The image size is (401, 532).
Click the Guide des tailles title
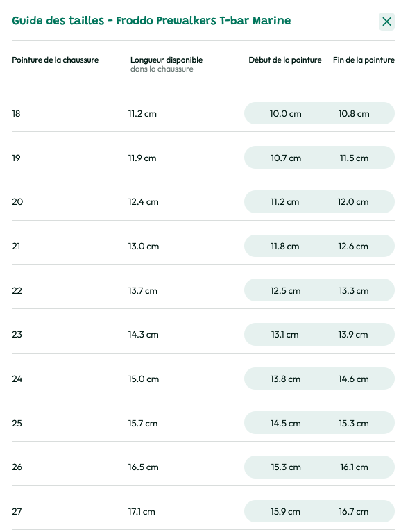pyautogui.click(x=151, y=20)
